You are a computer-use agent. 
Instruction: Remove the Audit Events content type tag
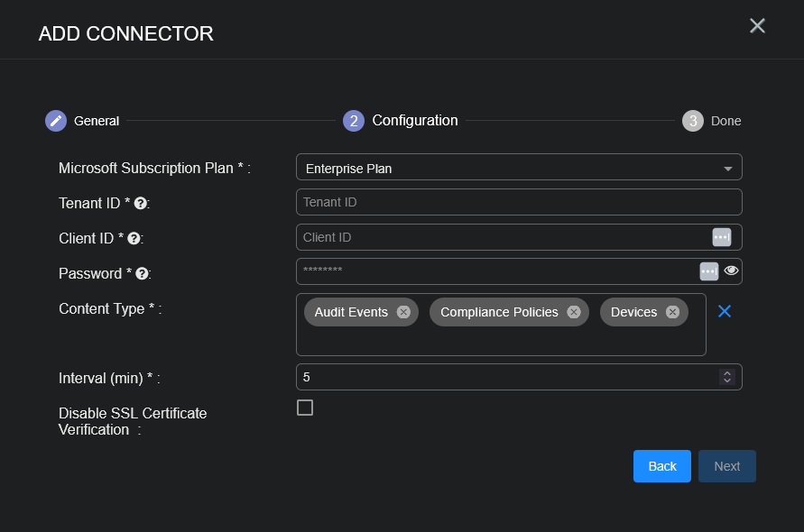(403, 312)
